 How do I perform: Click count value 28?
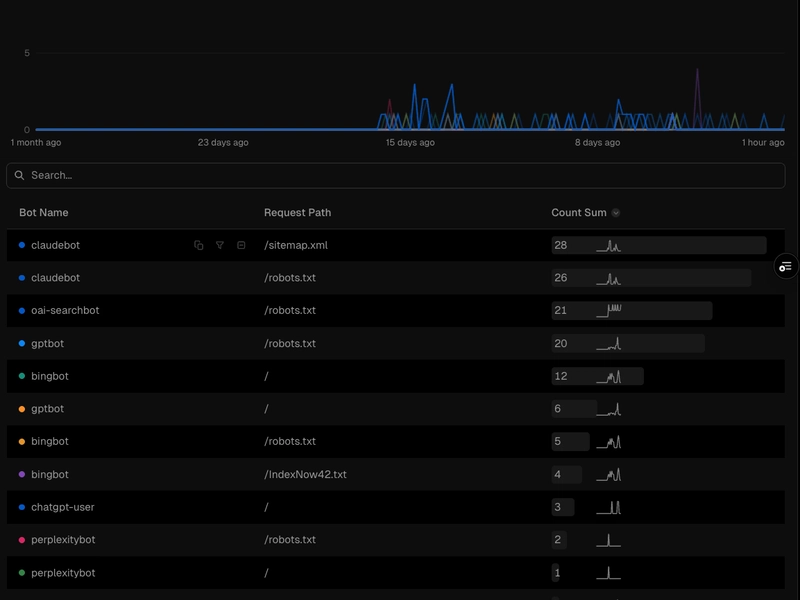(x=561, y=245)
